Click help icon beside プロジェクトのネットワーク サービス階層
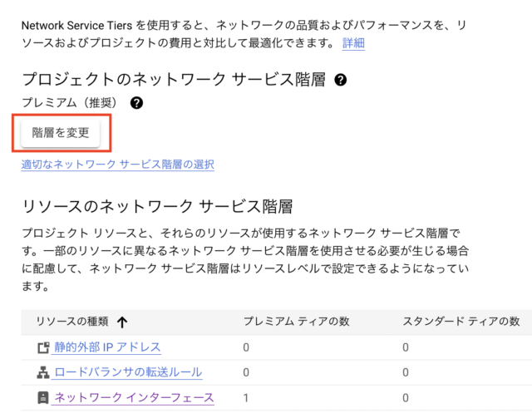Screen dimensions: 532x418 tap(340, 80)
